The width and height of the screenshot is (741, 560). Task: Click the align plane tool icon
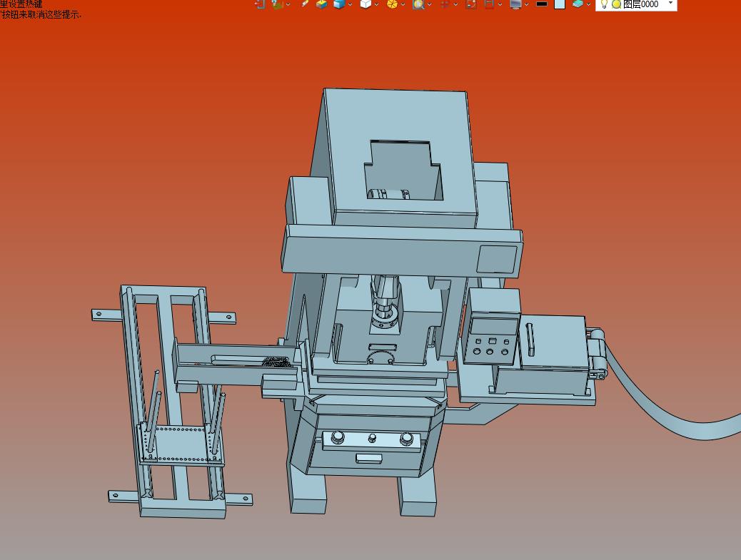pyautogui.click(x=278, y=4)
